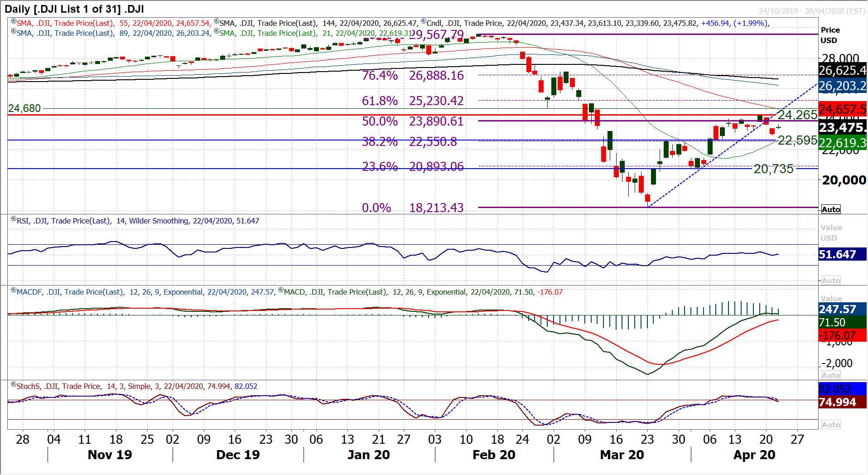Click the circle icon beside SMA 55 legend
Screen dimensions: 868x475
[x=14, y=21]
